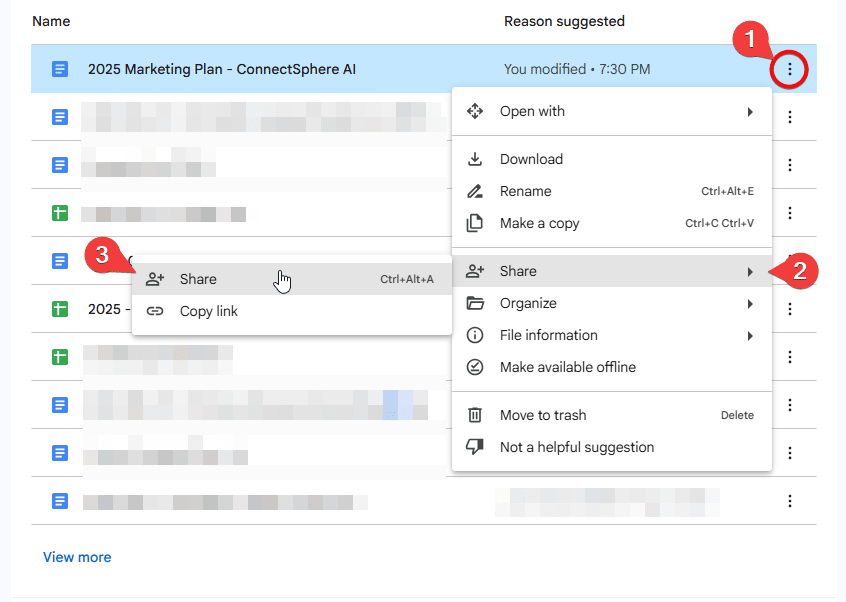The width and height of the screenshot is (846, 602).
Task: Click the Name column header
Action: (x=51, y=21)
